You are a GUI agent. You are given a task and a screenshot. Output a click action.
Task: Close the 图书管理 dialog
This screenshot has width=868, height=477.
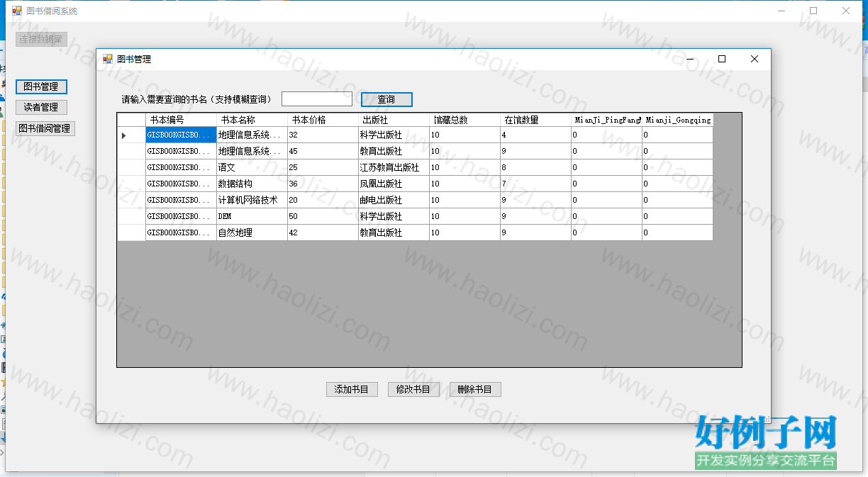[x=755, y=59]
